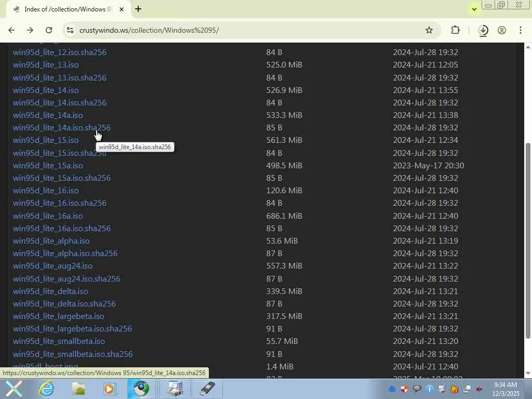Screen dimensions: 532x399
Task: Download win95d_lite_largebeta.iso
Action: pyautogui.click(x=59, y=316)
